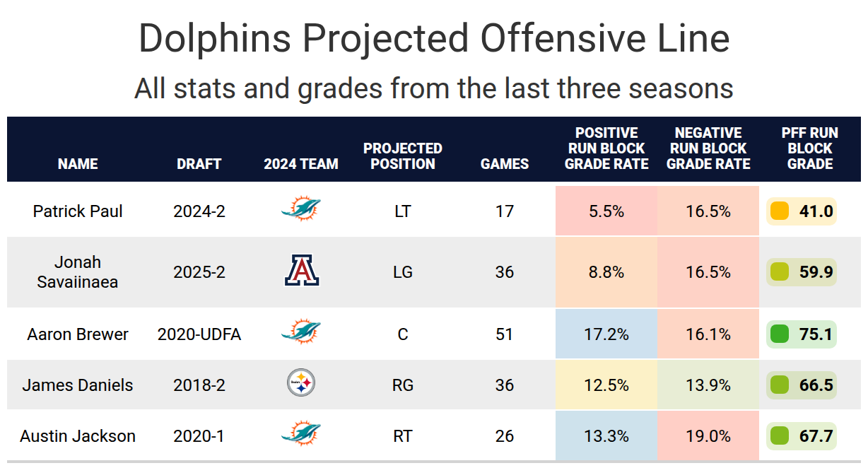This screenshot has width=868, height=468.
Task: Click the 17.2% positive rate cell
Action: 606,334
